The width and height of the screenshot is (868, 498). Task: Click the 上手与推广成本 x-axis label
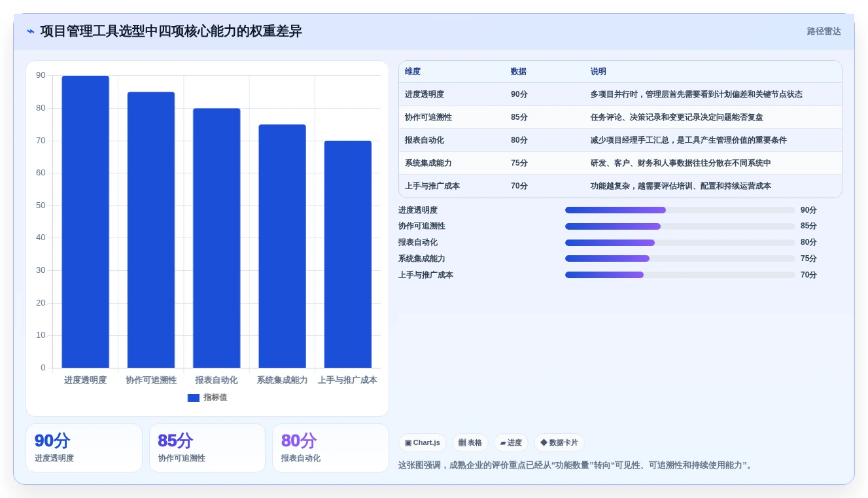tap(347, 380)
